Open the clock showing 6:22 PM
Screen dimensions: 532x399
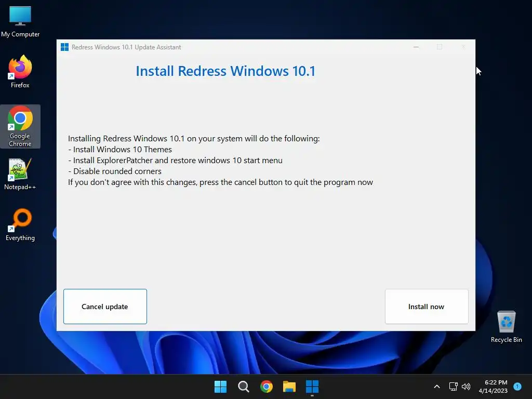[494, 387]
